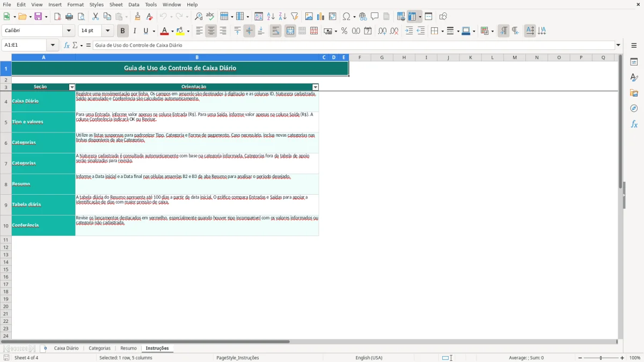The width and height of the screenshot is (644, 362).
Task: Insert a comment
Action: click(375, 17)
